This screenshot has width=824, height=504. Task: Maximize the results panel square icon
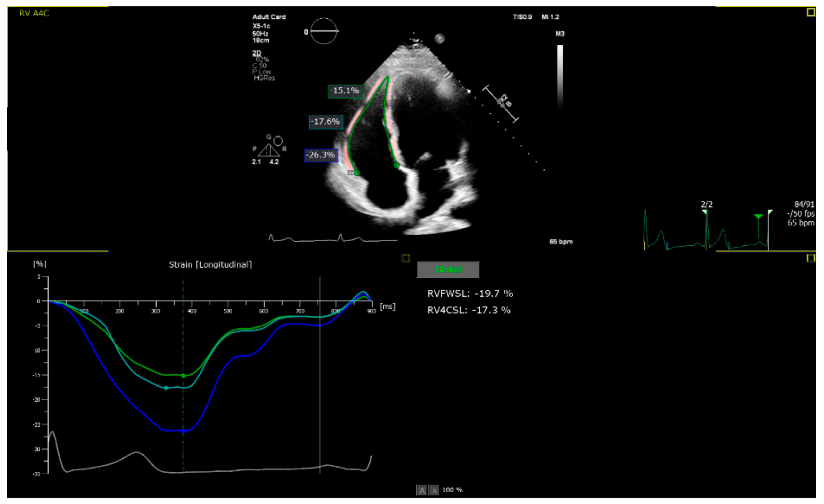click(811, 258)
